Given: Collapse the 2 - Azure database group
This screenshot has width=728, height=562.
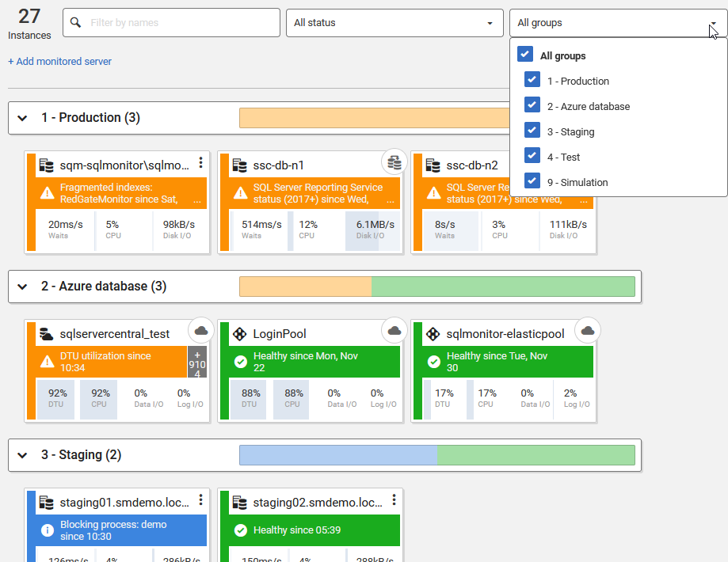Looking at the screenshot, I should 23,287.
